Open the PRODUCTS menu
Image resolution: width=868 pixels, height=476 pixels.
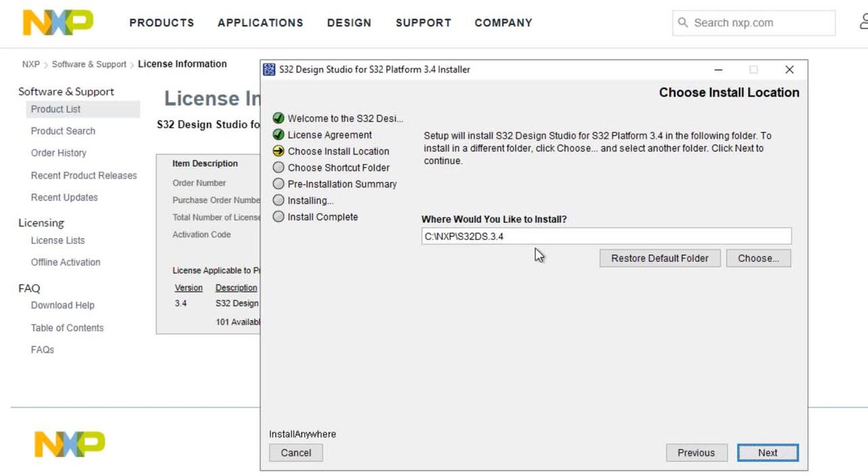click(161, 22)
